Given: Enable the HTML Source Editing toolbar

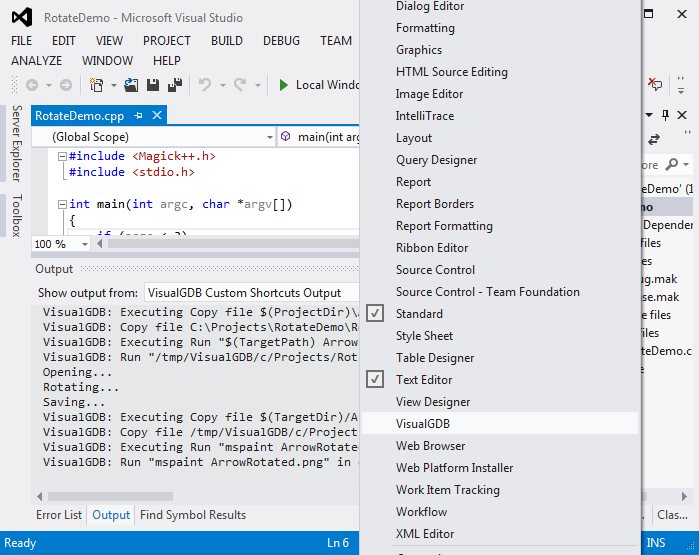Looking at the screenshot, I should tap(500, 72).
